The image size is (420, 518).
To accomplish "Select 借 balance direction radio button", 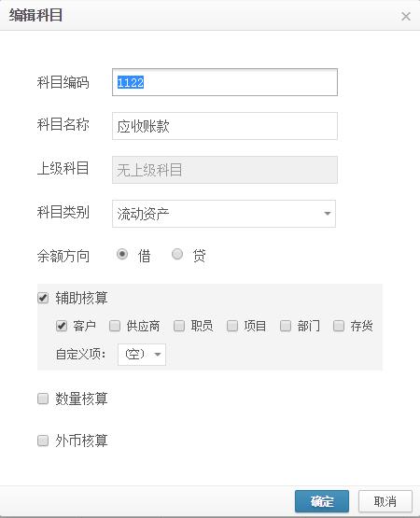I will [x=122, y=254].
